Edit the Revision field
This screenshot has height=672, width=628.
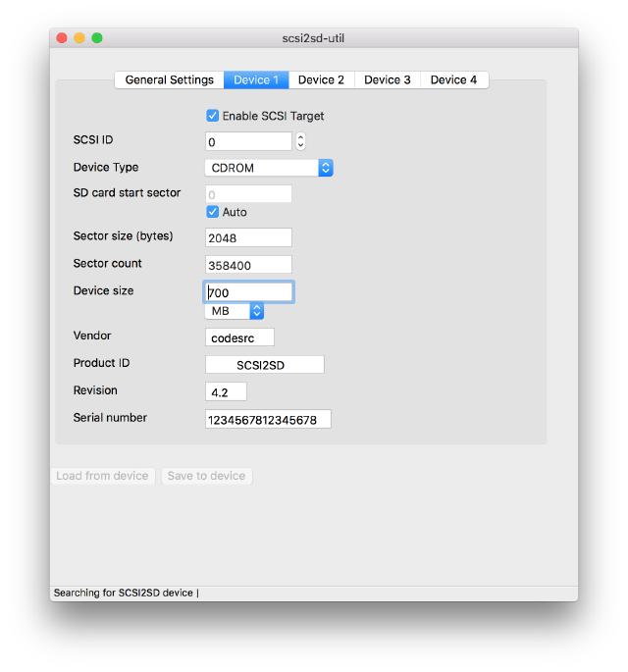coord(226,392)
